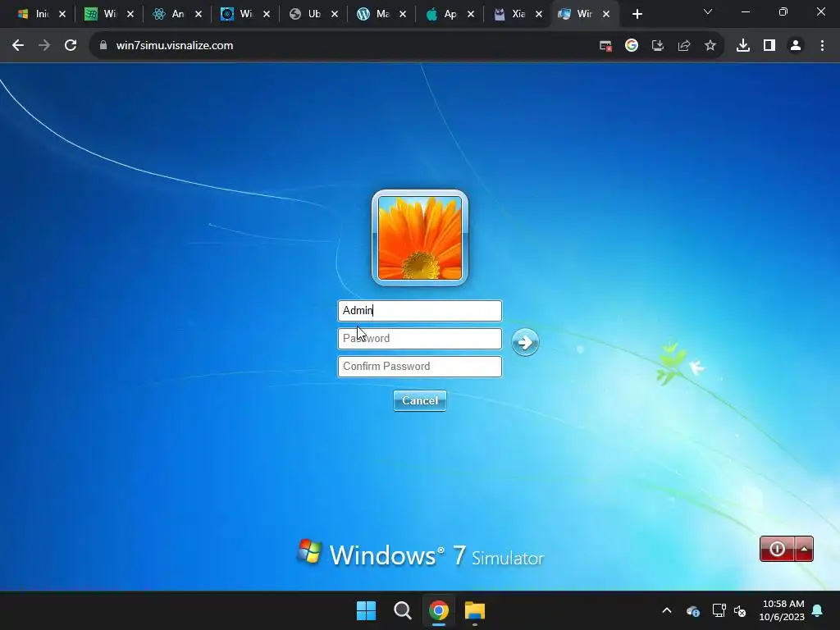Reload the current page
The height and width of the screenshot is (630, 840).
pyautogui.click(x=71, y=46)
